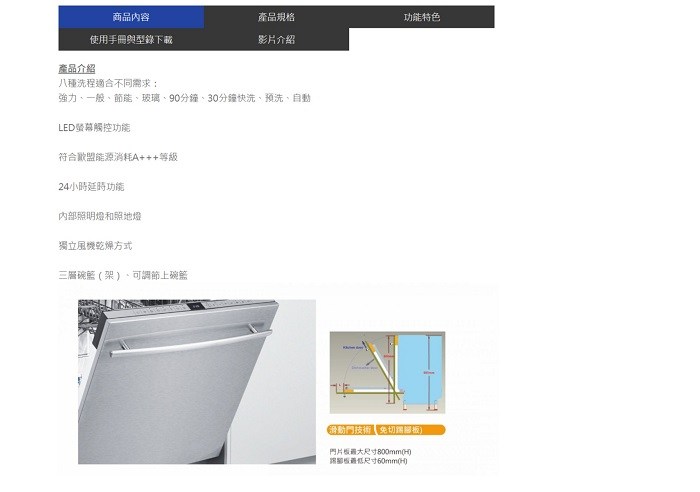
Task: Click the dishwasher control panel display
Action: [x=196, y=306]
